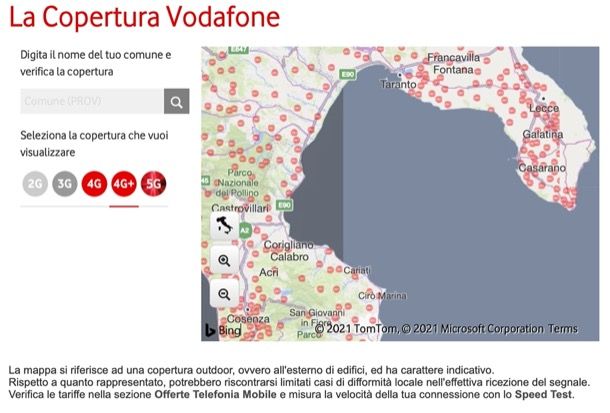The height and width of the screenshot is (413, 610).
Task: Click the Corigliano Calabro map label
Action: pos(289,251)
